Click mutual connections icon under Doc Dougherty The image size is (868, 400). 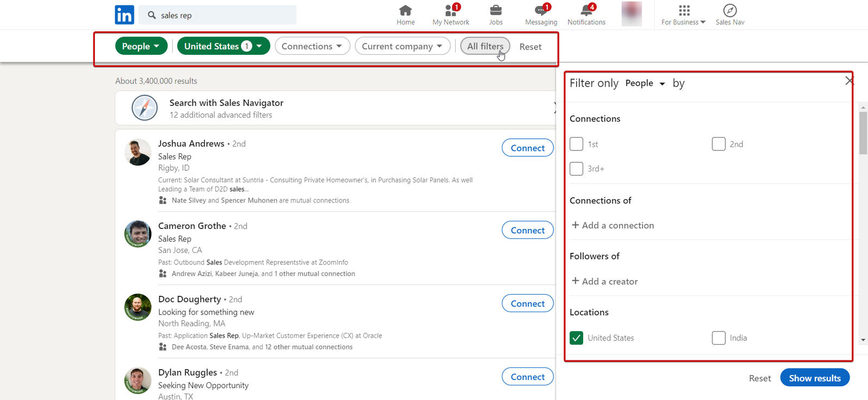(x=162, y=347)
